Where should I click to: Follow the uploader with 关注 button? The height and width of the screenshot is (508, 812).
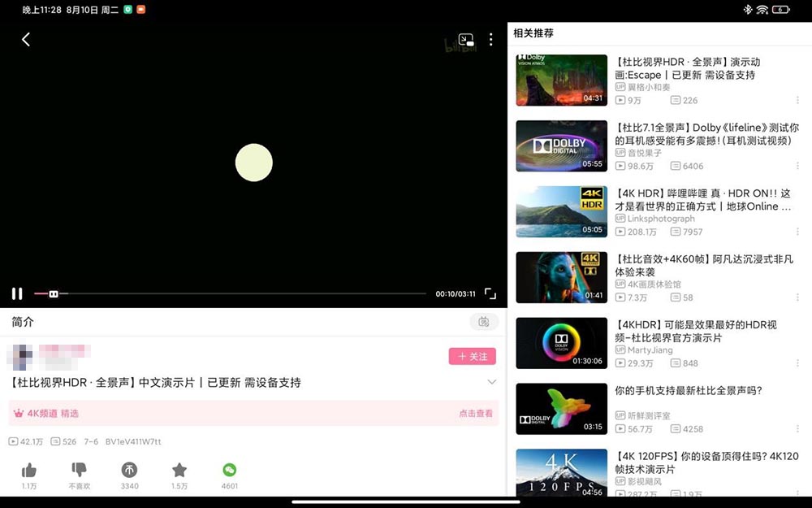tap(473, 356)
